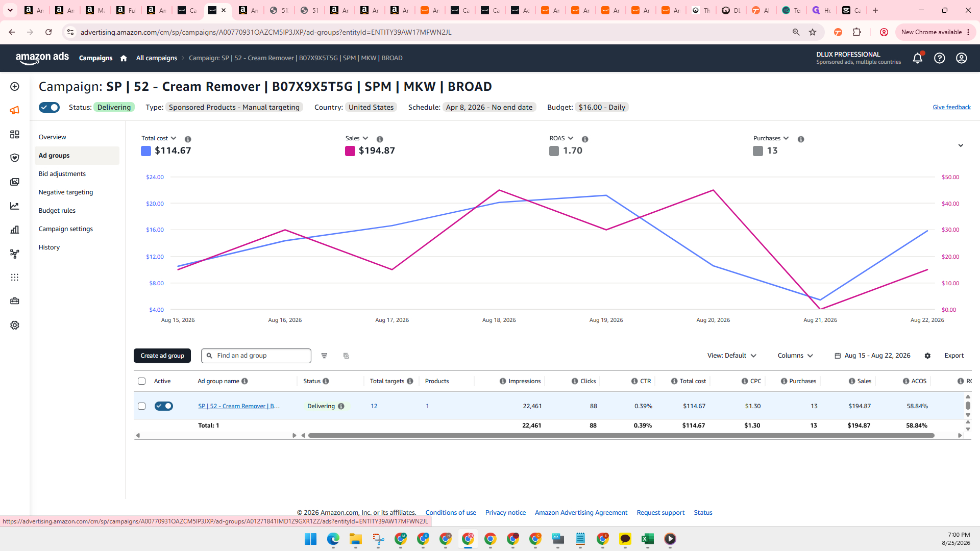Click the info icon beside Purchases metric
This screenshot has width=980, height=551.
tap(801, 139)
